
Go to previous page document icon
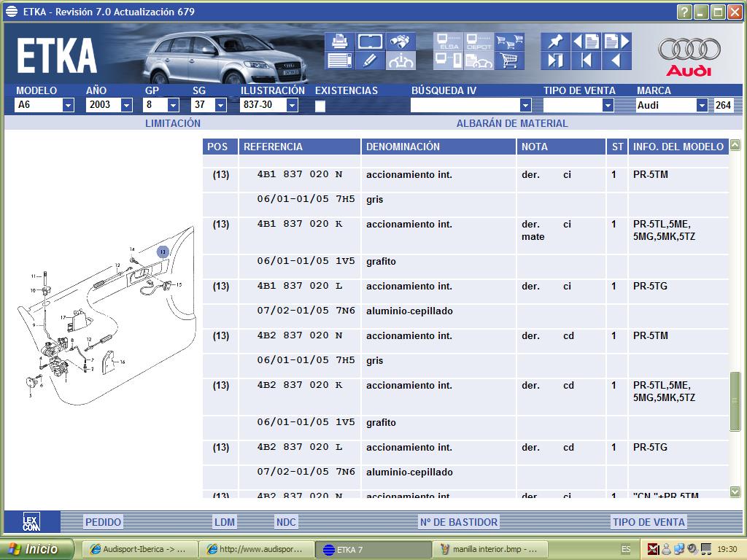tap(586, 42)
